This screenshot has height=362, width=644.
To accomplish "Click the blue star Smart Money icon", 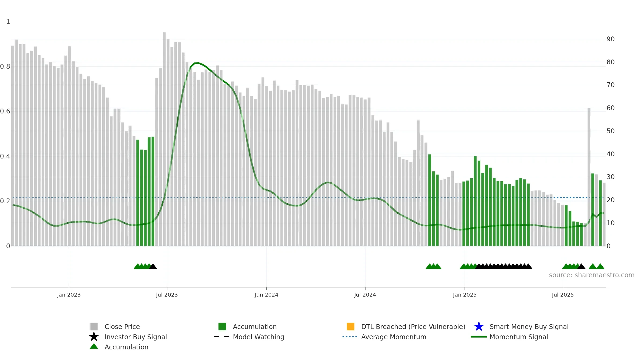I will coord(479,326).
